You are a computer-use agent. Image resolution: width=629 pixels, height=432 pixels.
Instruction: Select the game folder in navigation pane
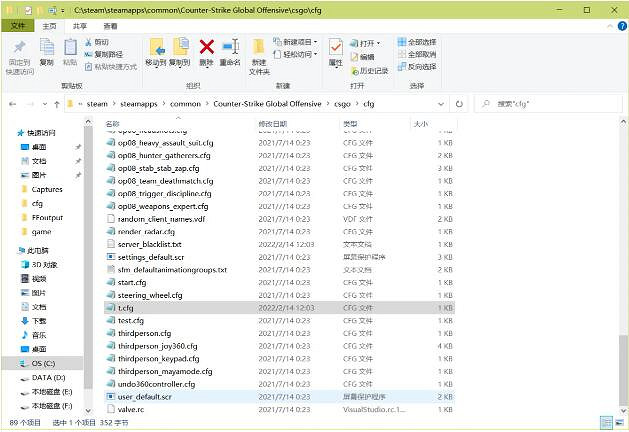[41, 232]
